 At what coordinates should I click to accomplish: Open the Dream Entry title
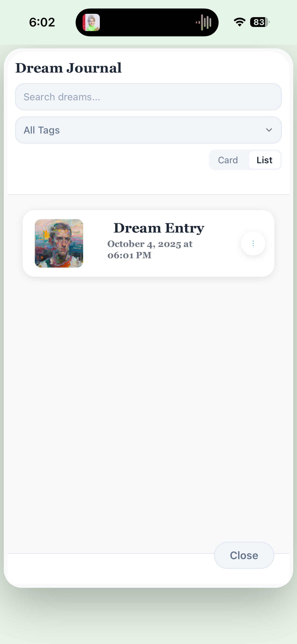[x=159, y=228]
